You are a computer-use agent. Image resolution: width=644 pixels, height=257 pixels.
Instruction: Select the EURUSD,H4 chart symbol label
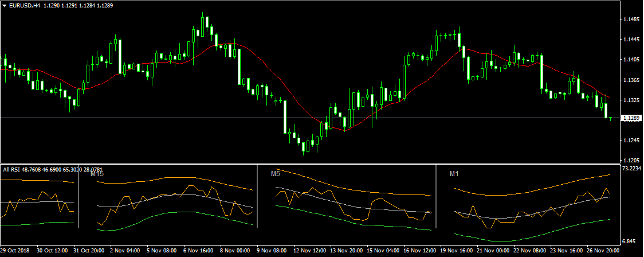[x=24, y=6]
